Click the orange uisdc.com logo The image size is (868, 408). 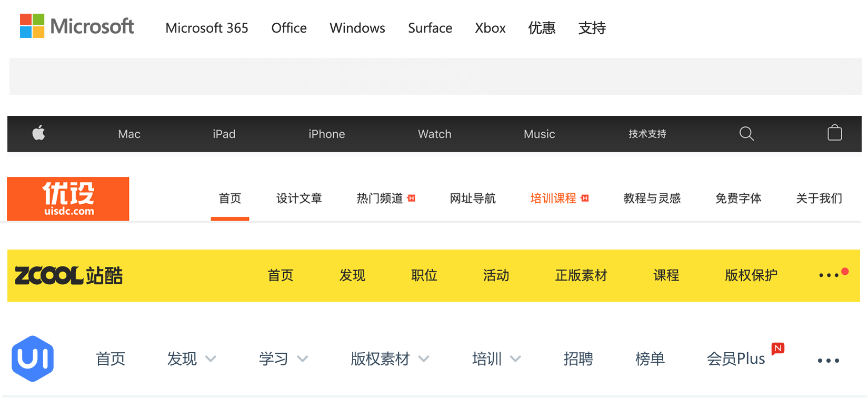point(68,198)
